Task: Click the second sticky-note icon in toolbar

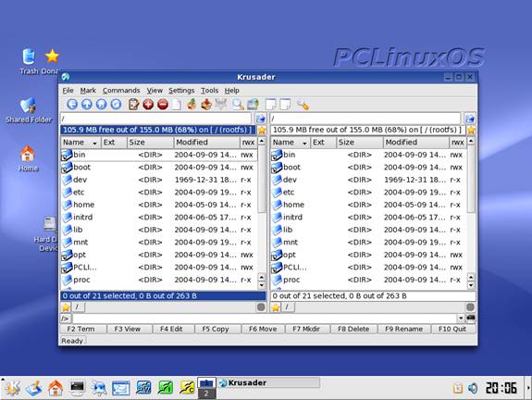Action: pos(285,105)
